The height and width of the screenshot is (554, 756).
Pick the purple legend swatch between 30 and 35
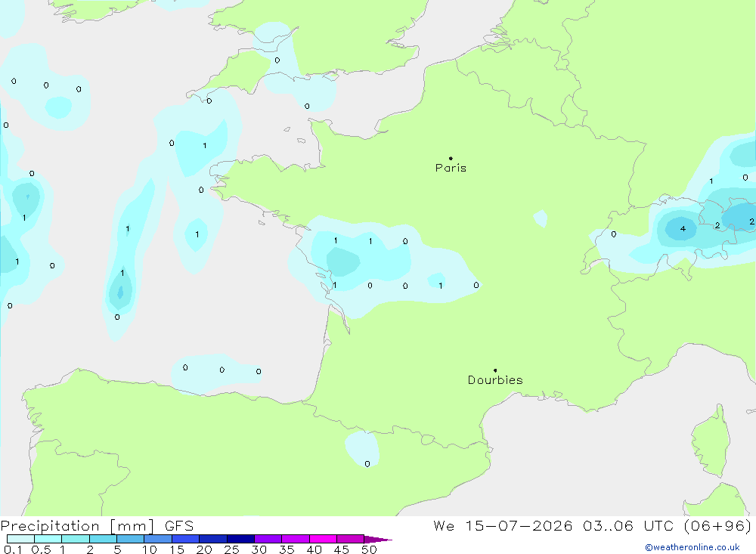point(268,539)
